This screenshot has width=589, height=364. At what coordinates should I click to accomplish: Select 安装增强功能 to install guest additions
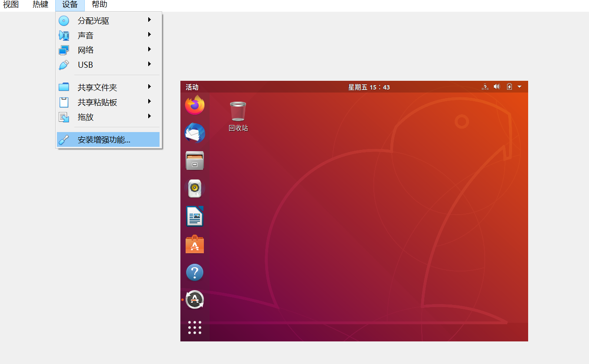[104, 139]
